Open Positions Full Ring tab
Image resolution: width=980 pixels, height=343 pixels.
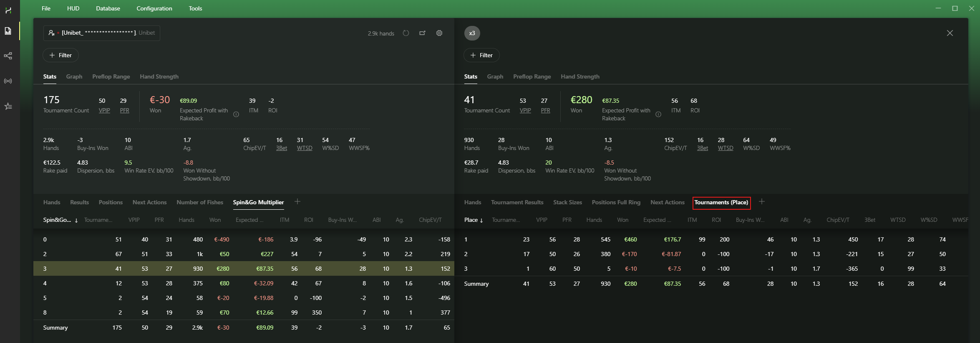616,202
